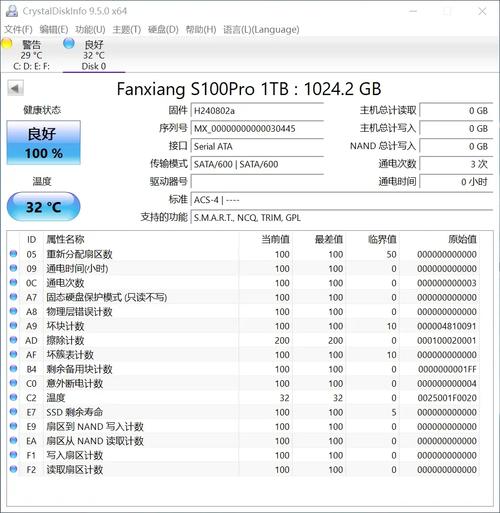Click status dot for row C0 意外断电计数
The image size is (500, 513).
click(x=13, y=383)
